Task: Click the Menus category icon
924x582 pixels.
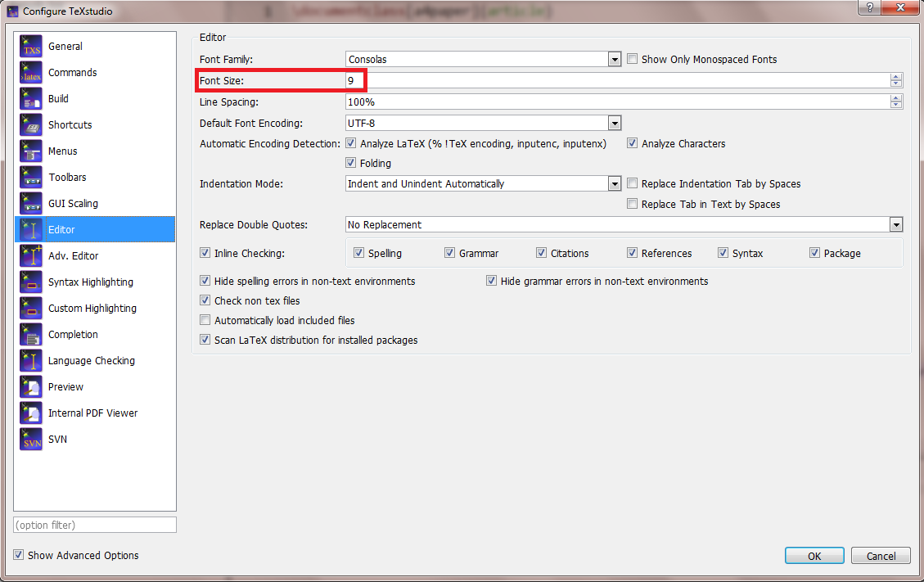Action: tap(31, 151)
